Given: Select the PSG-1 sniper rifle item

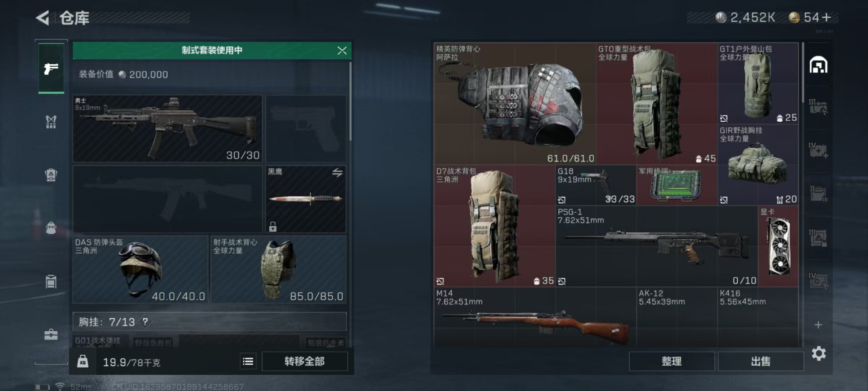Looking at the screenshot, I should click(x=656, y=246).
